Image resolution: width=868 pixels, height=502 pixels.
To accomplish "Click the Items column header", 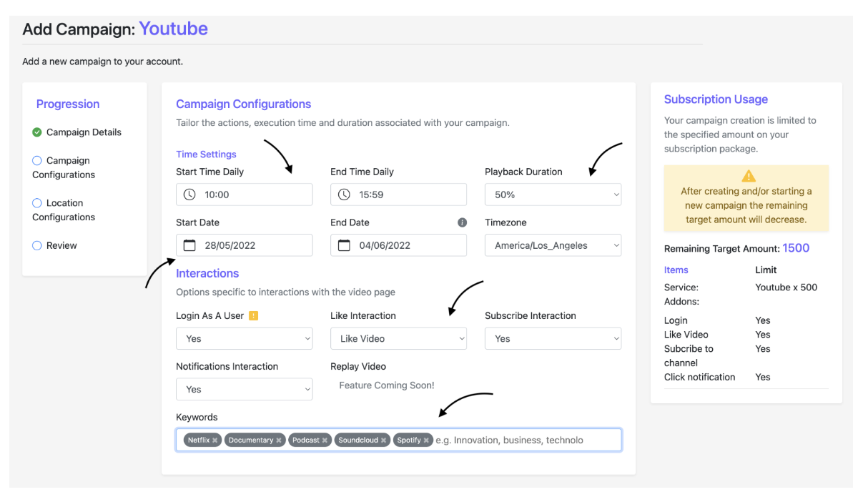I will 676,270.
